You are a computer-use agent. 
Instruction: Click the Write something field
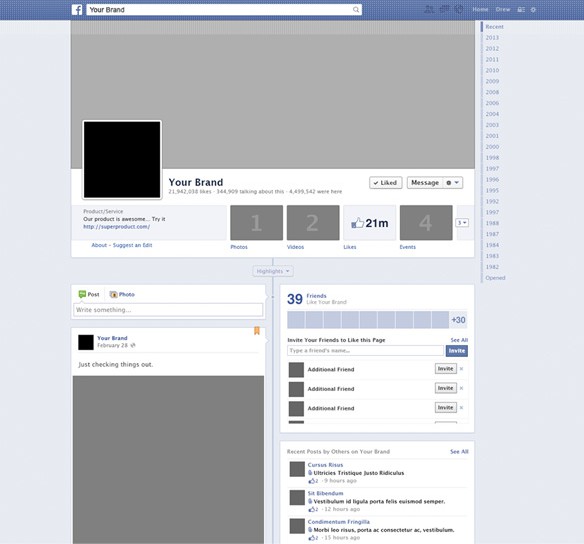(x=168, y=310)
